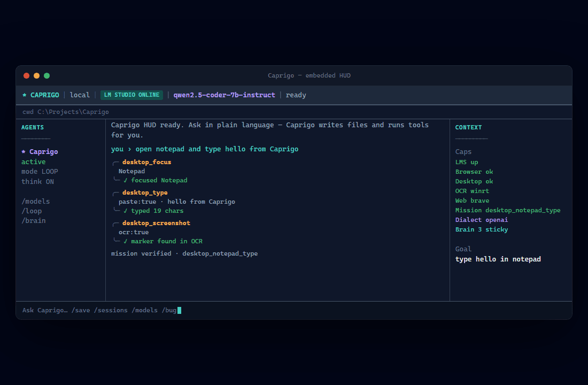Click the desktop_focus tool call header

[146, 162]
